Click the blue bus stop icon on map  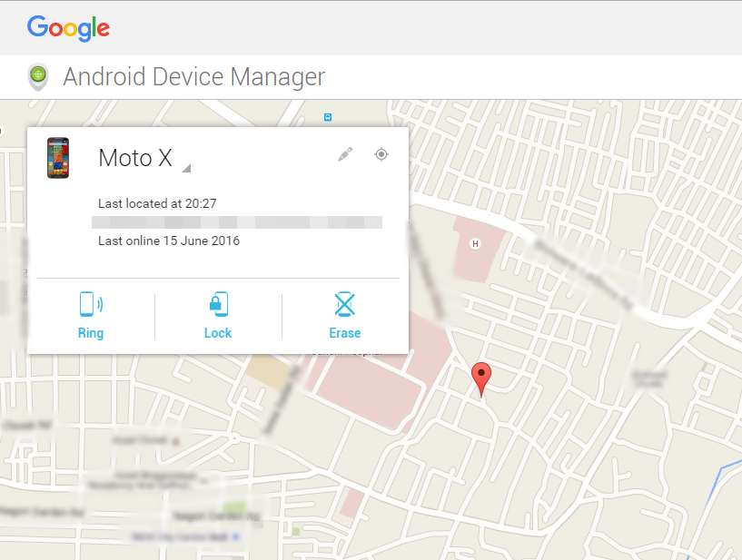coord(328,117)
